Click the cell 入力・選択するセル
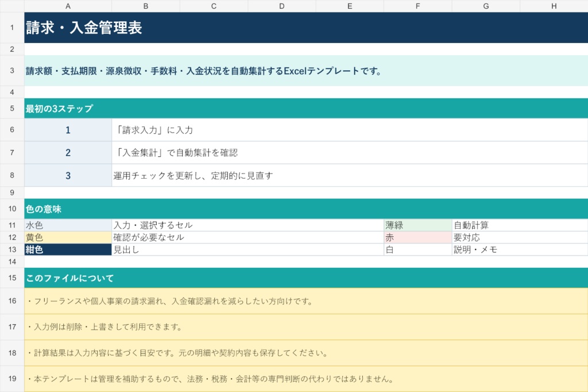The image size is (588, 392). pyautogui.click(x=248, y=225)
